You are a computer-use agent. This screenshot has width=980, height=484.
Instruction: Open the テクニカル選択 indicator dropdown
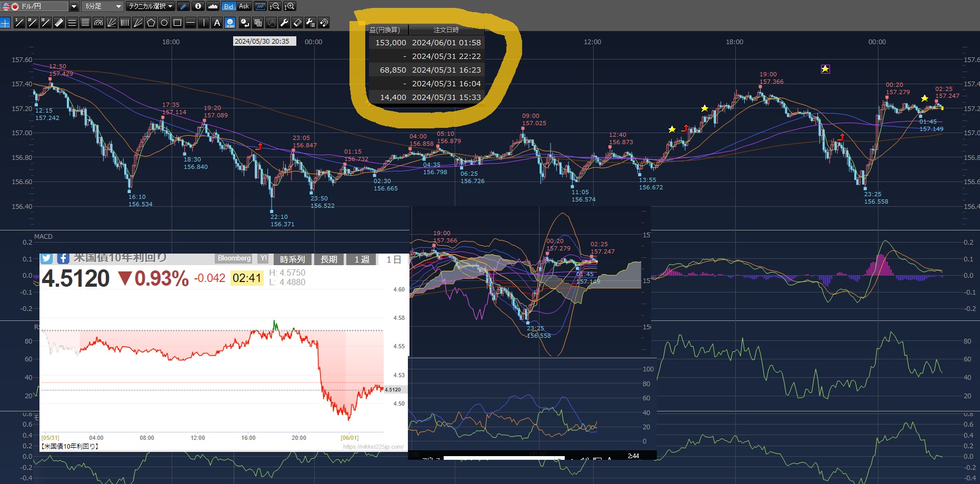[151, 6]
